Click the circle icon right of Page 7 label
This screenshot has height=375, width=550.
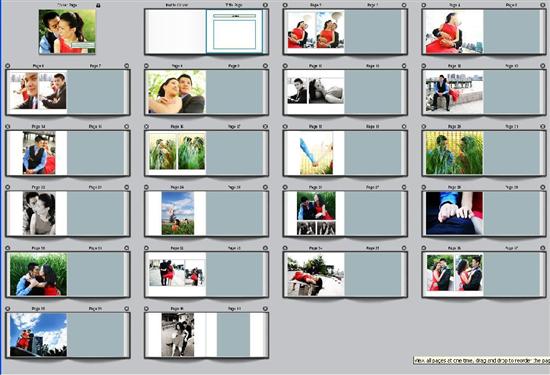click(126, 66)
